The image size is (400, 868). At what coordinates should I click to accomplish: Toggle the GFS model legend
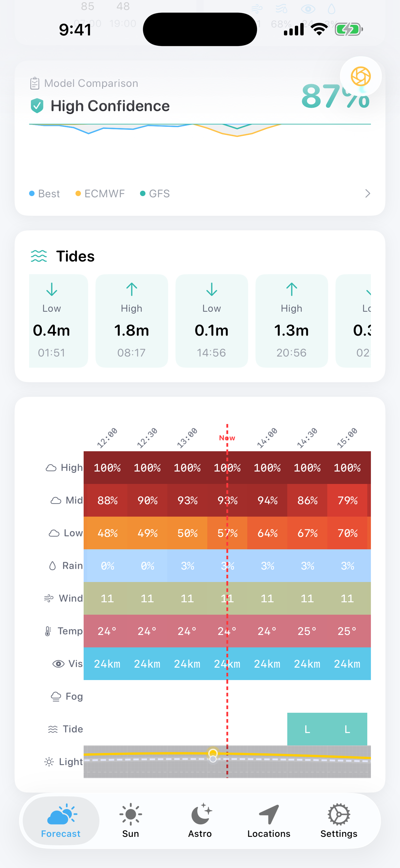pyautogui.click(x=155, y=193)
